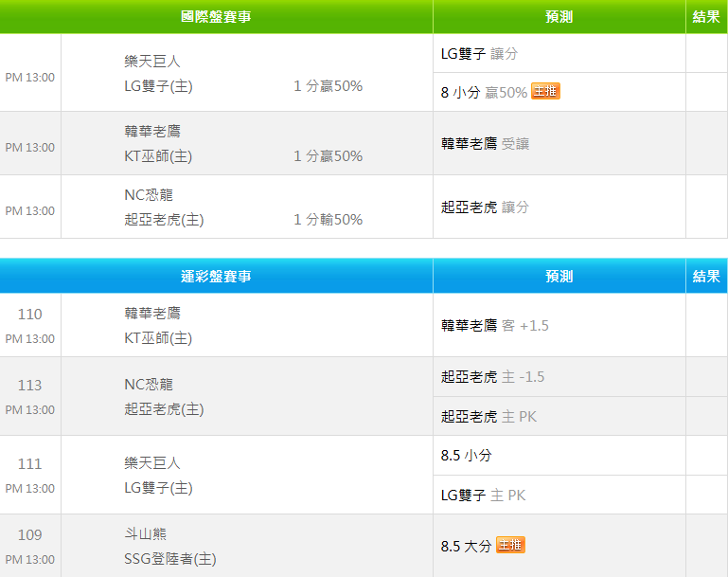Click the LG雙子 讓分 prediction
Screen dimensions: 728x577
coord(479,53)
